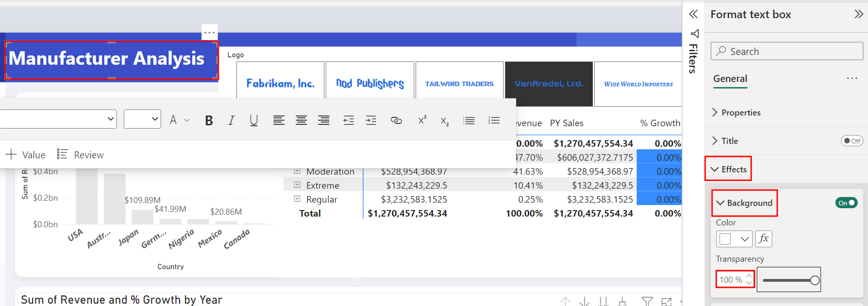The image size is (868, 306).
Task: Collapse the Background card
Action: (x=744, y=203)
